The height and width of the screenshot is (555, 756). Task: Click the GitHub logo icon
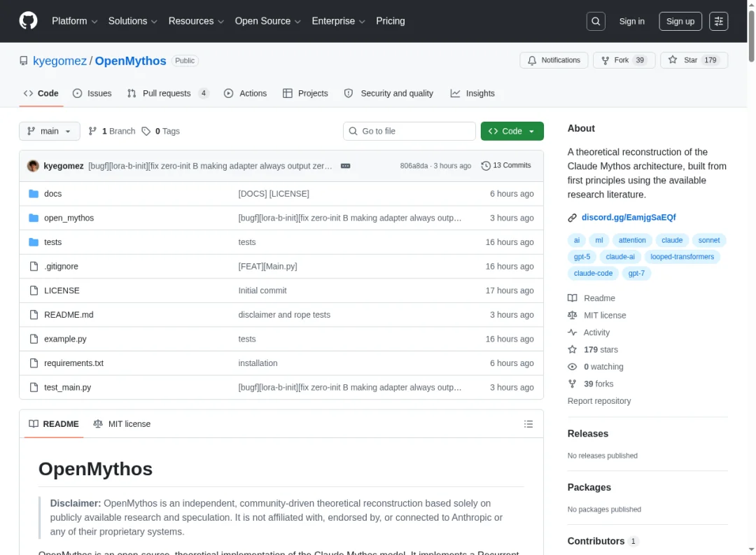[x=28, y=21]
